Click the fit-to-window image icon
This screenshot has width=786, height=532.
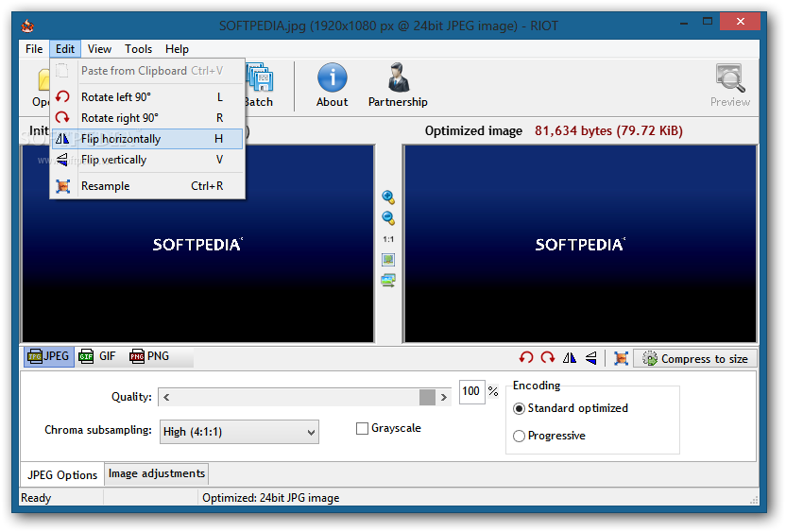coord(388,259)
